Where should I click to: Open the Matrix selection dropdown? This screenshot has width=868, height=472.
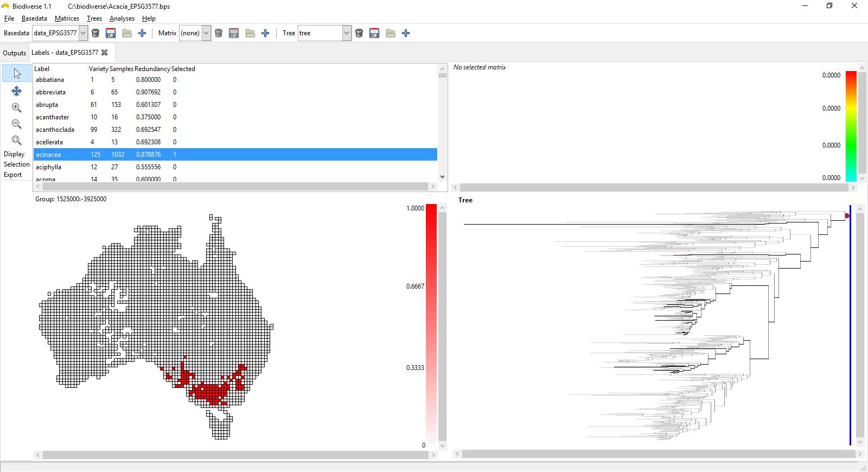pyautogui.click(x=206, y=33)
